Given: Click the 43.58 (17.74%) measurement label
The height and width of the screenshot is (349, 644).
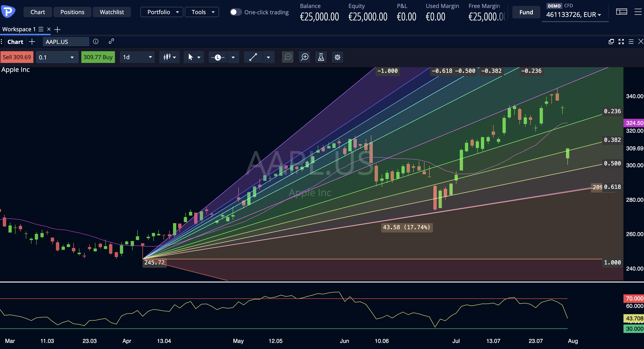Looking at the screenshot, I should (407, 227).
